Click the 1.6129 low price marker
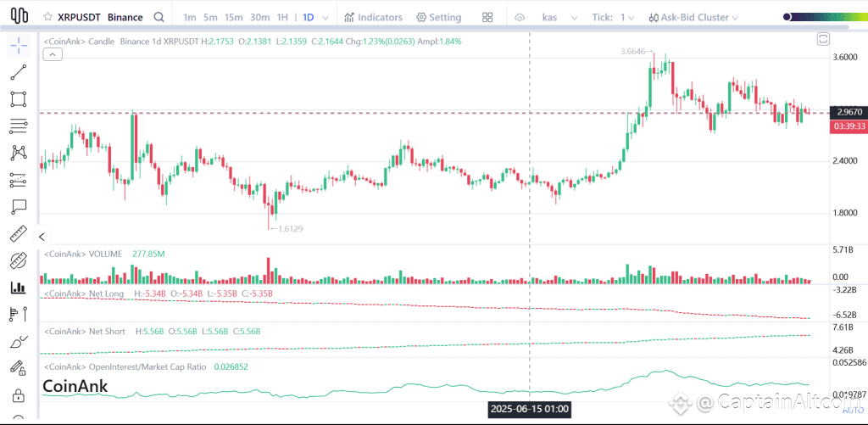Viewport: 868px width, 425px height. pos(287,228)
